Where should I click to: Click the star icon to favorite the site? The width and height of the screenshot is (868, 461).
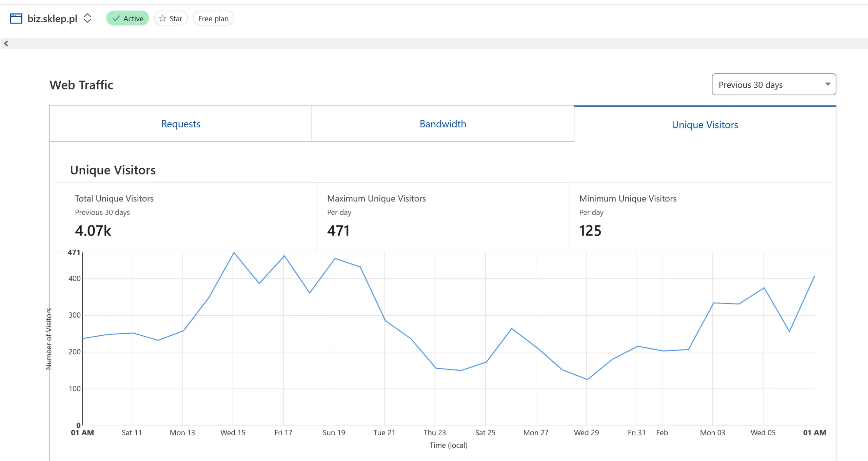[x=163, y=18]
